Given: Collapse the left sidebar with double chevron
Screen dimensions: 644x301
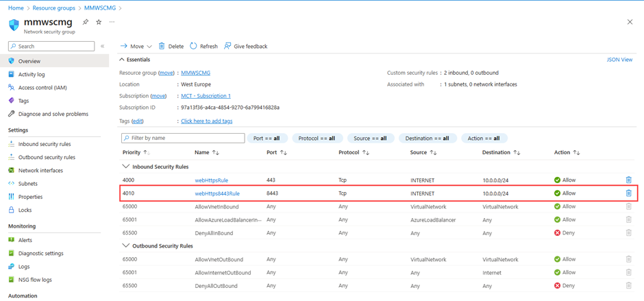Looking at the screenshot, I should tap(103, 47).
